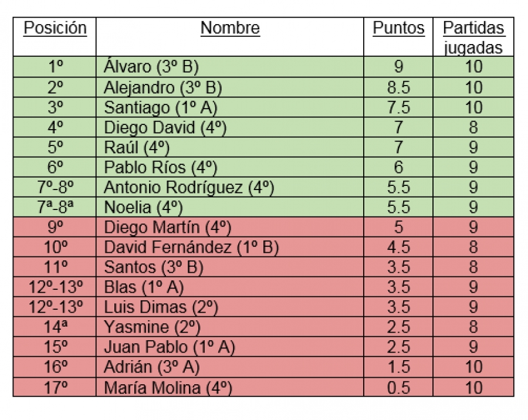Click the Nombre column header

click(230, 28)
